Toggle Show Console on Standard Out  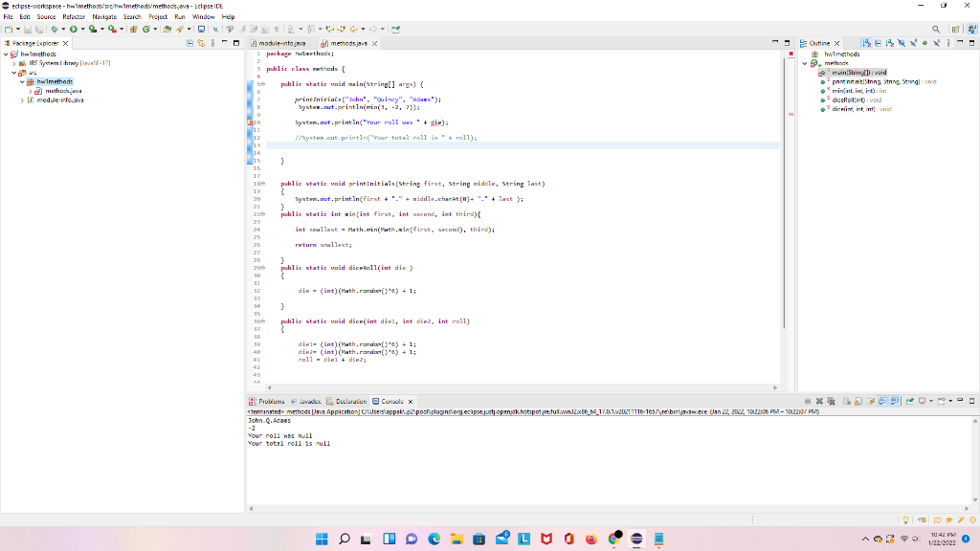point(882,401)
